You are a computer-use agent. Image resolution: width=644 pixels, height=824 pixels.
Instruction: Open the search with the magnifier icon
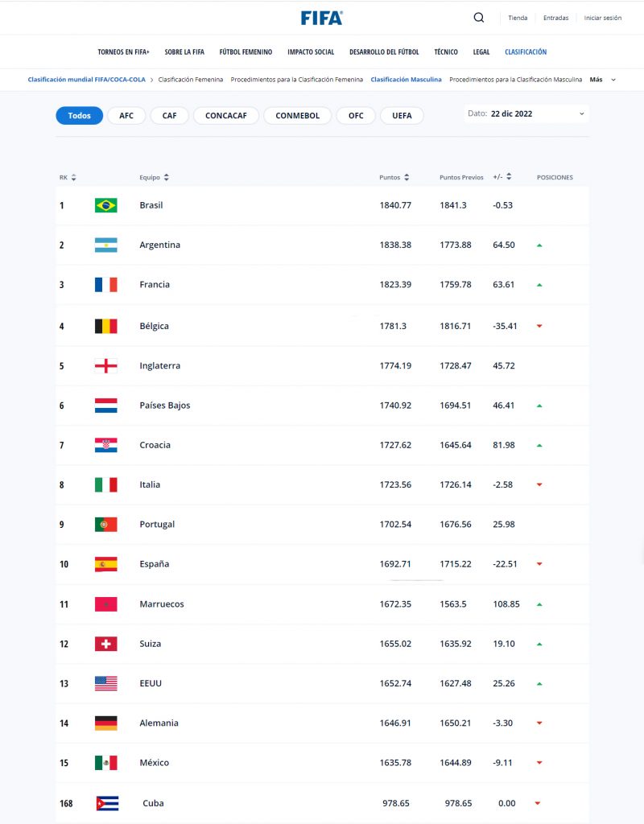coord(478,17)
